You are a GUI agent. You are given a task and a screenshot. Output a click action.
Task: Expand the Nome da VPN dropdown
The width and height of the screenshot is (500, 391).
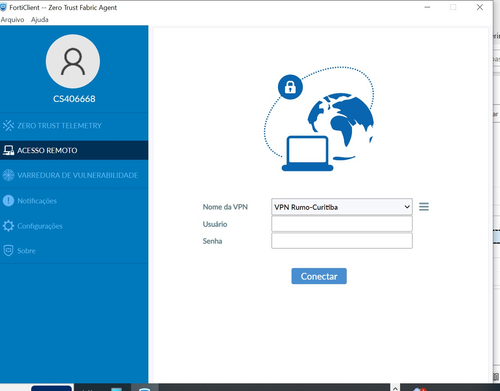(x=342, y=207)
